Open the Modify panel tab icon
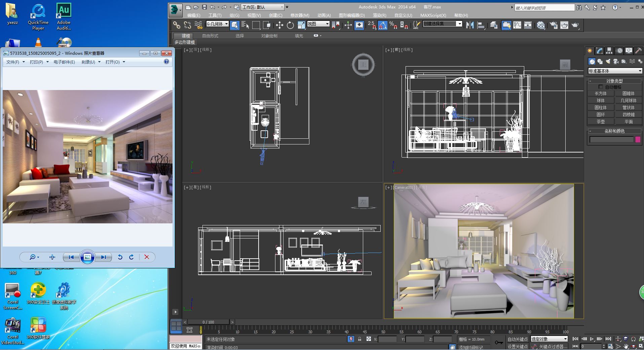Viewport: 644px width, 350px height. 600,51
